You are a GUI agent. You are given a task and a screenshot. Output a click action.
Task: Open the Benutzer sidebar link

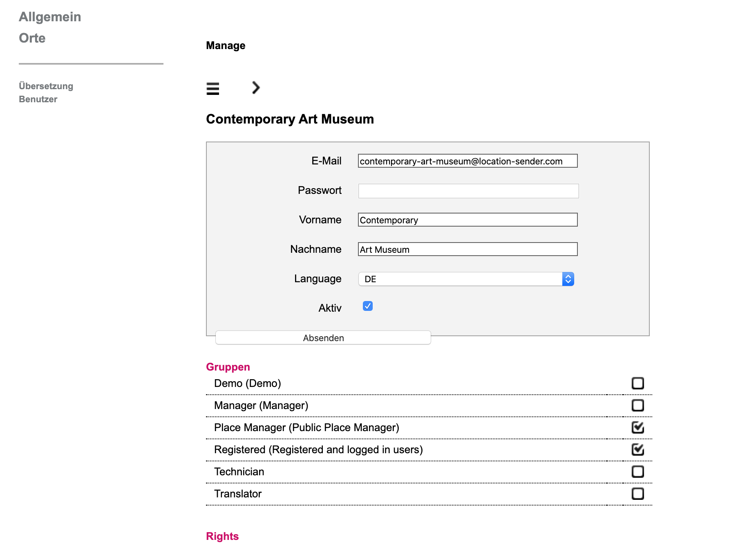pyautogui.click(x=38, y=99)
